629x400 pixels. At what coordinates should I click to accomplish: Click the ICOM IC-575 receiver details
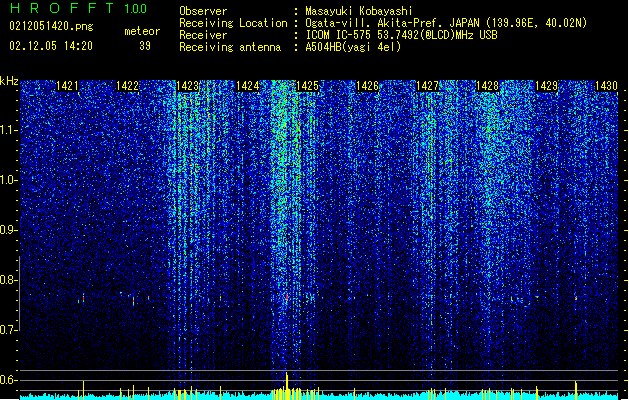(x=402, y=35)
